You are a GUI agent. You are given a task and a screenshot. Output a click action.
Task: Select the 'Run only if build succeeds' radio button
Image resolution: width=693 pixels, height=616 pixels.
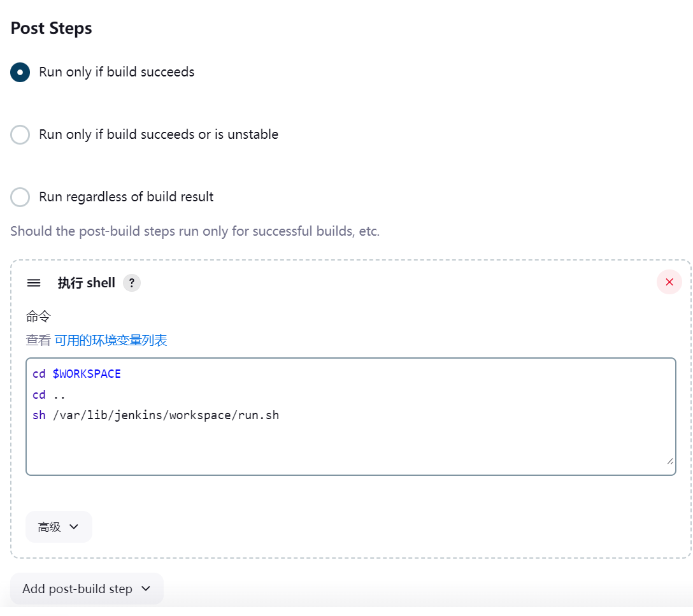[20, 73]
